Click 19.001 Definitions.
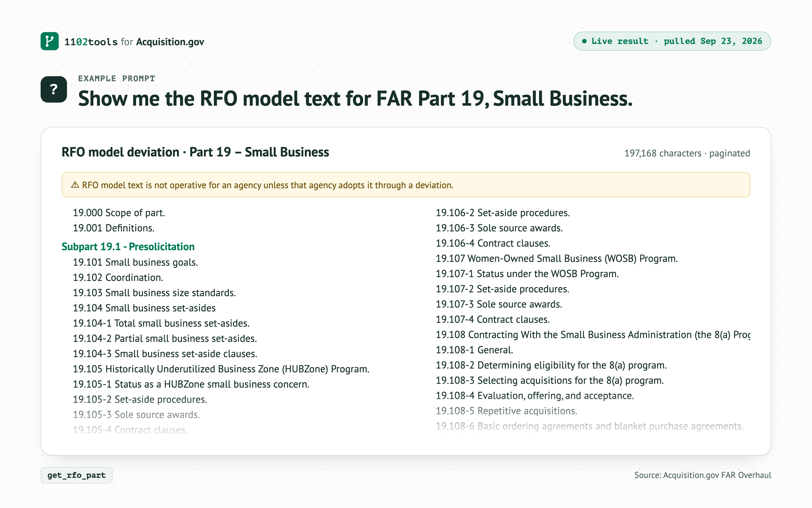Screen dimensions: 812x508 point(114,228)
